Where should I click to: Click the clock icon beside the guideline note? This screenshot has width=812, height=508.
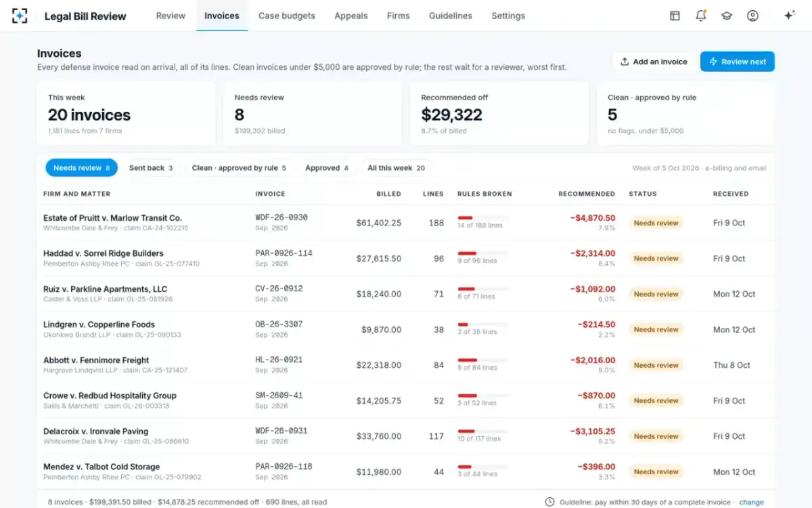pyautogui.click(x=550, y=502)
